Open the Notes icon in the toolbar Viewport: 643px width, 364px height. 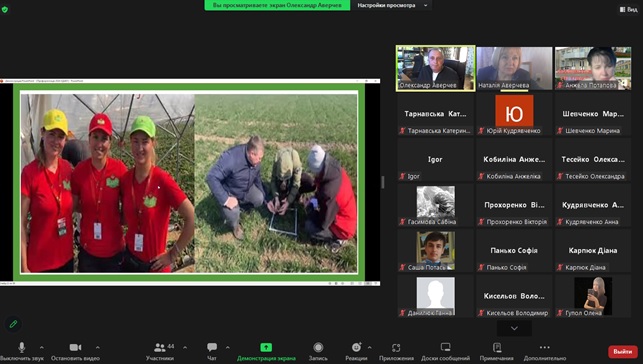tap(497, 347)
